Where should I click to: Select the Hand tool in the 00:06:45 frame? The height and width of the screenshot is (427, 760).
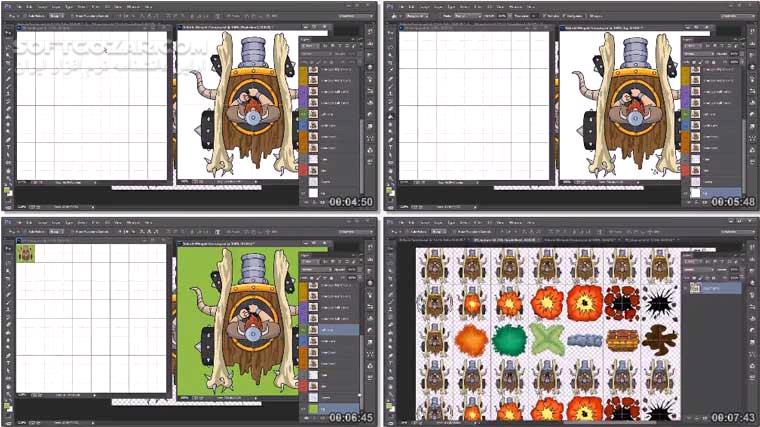8,386
